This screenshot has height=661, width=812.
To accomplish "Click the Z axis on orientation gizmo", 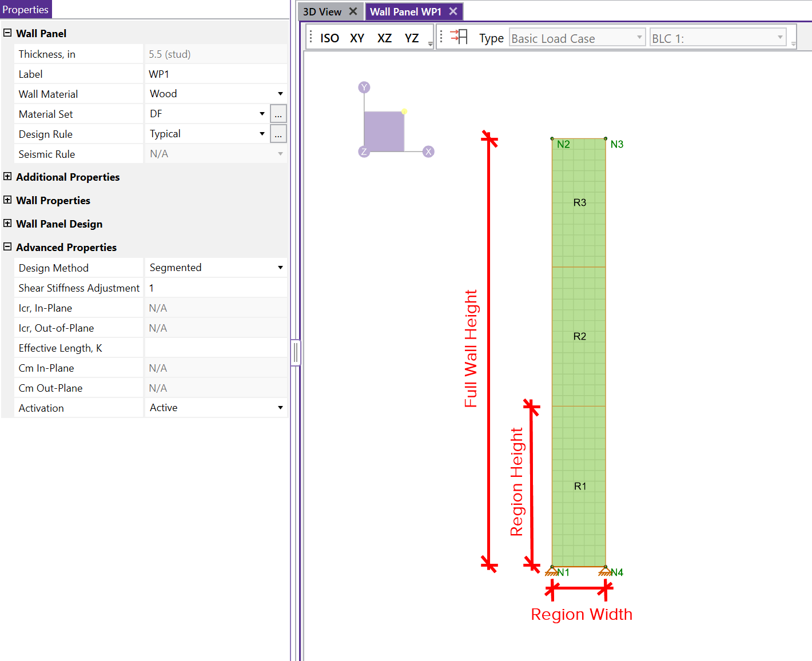I will coord(363,152).
